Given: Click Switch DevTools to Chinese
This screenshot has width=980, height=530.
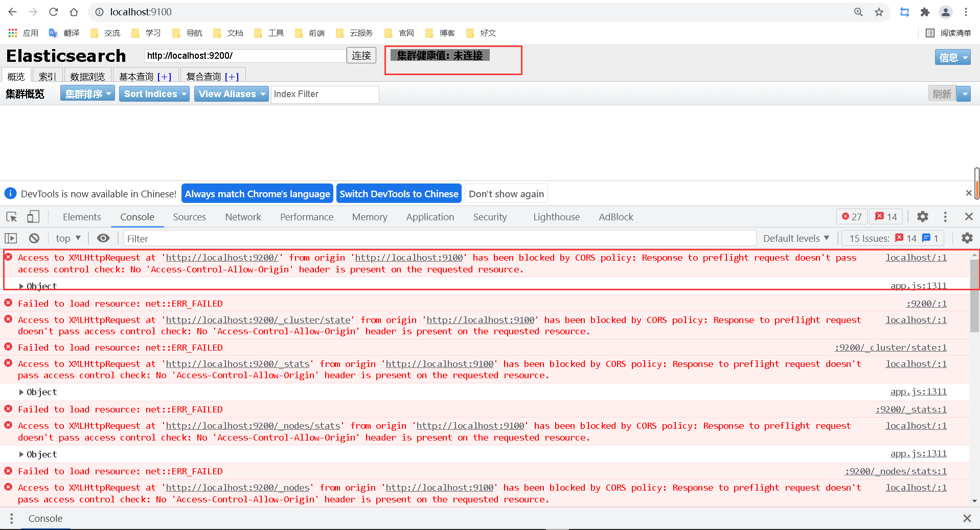Looking at the screenshot, I should point(399,194).
